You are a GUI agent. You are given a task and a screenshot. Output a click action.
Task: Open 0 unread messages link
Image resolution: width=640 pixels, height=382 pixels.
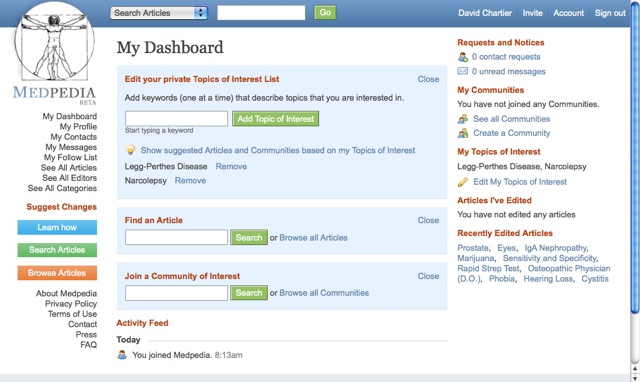[509, 71]
